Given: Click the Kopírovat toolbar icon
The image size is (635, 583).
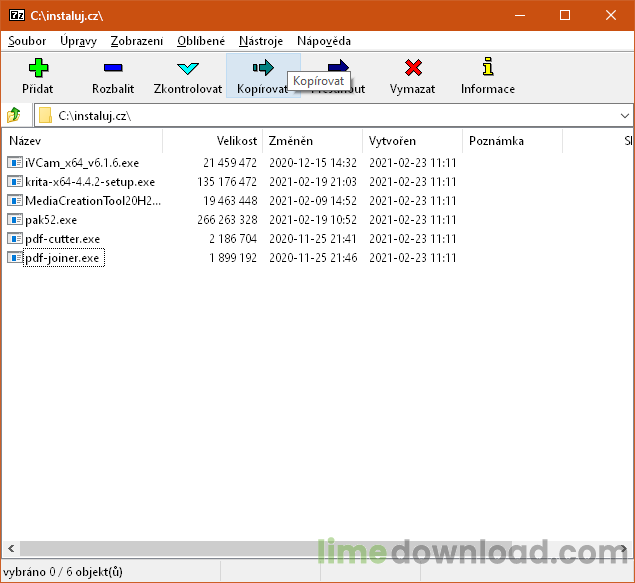Looking at the screenshot, I should (x=262, y=68).
